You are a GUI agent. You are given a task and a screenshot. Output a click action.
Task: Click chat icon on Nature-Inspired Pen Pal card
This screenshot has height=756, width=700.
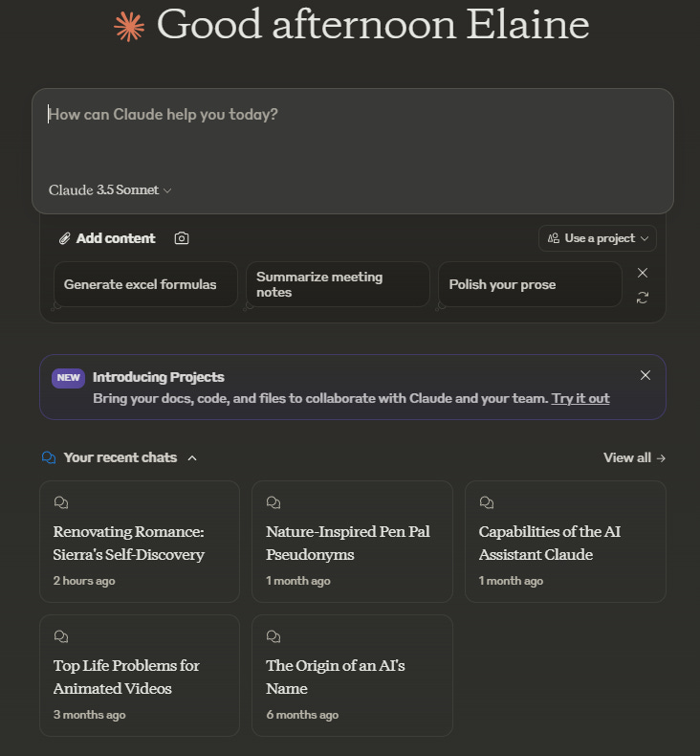tap(273, 502)
